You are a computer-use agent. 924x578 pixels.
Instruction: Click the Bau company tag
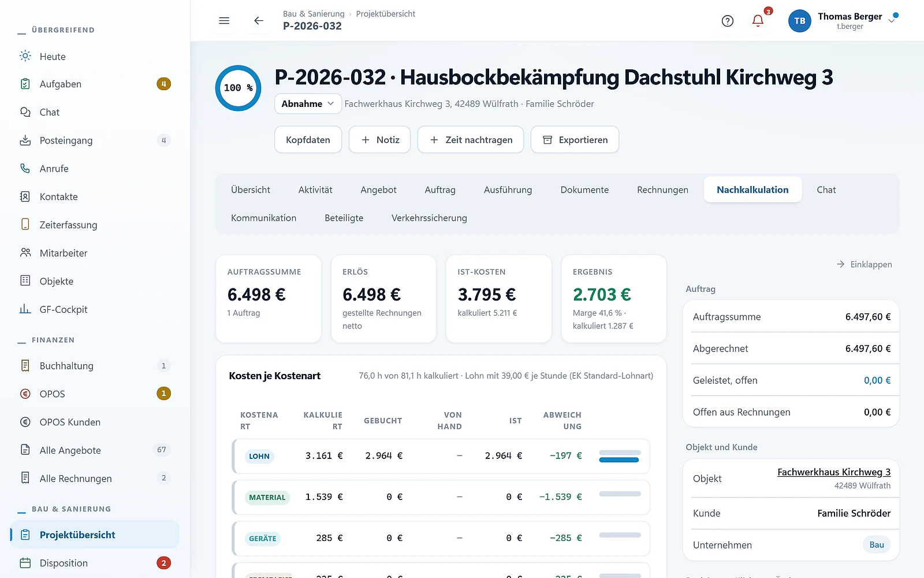click(x=877, y=545)
